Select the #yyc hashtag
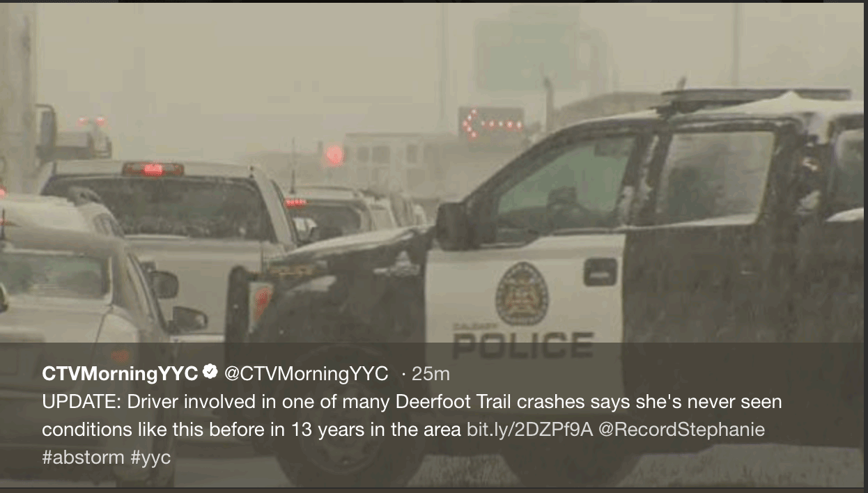Viewport: 868px width, 493px height. click(150, 457)
